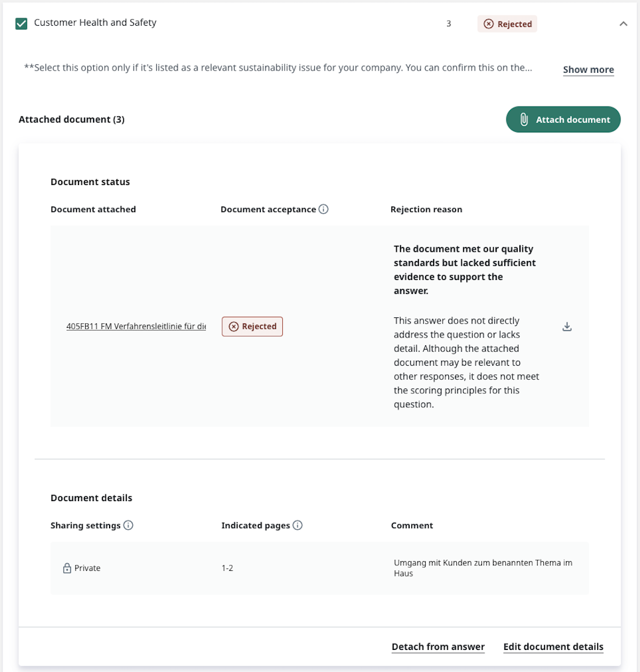Open Edit document details
The height and width of the screenshot is (672, 640).
[553, 647]
